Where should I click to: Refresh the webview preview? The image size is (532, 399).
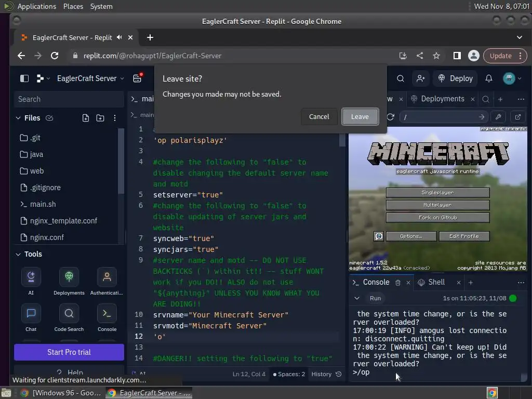(x=390, y=117)
